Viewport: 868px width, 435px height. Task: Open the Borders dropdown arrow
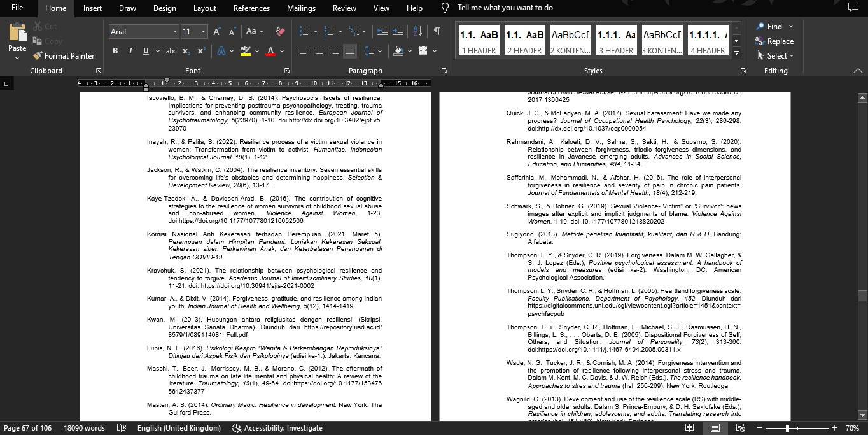[x=435, y=51]
